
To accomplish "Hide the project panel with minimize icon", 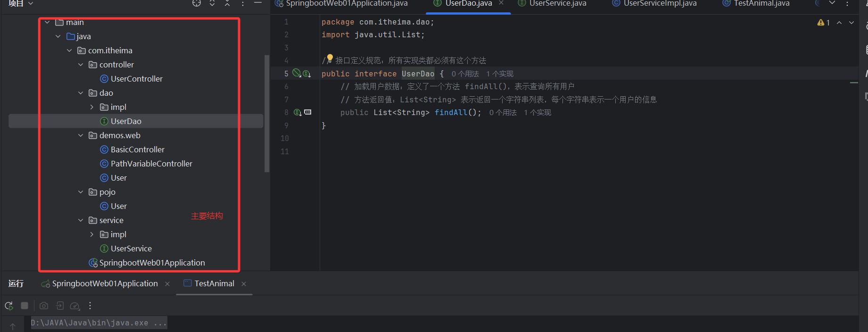I will [258, 3].
